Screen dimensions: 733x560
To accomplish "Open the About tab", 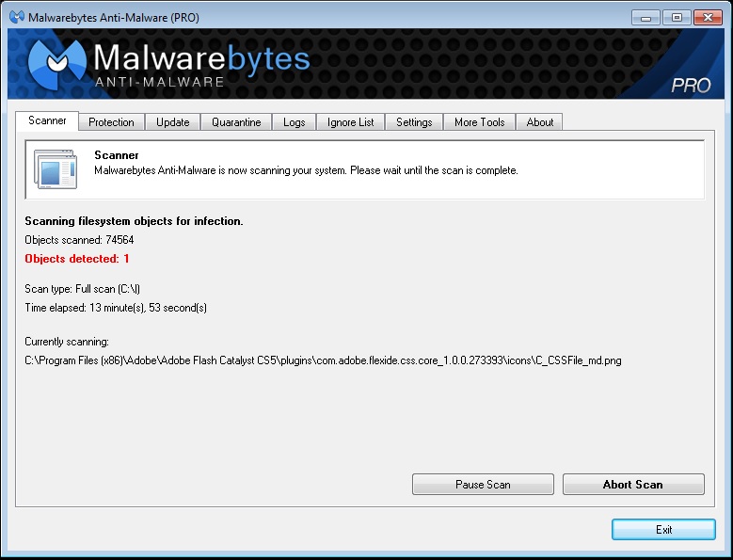I will coord(540,122).
